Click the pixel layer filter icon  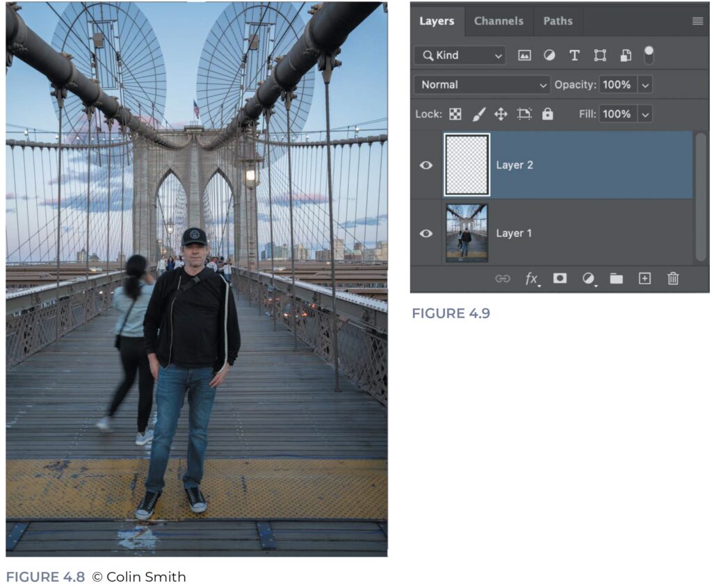tap(524, 56)
